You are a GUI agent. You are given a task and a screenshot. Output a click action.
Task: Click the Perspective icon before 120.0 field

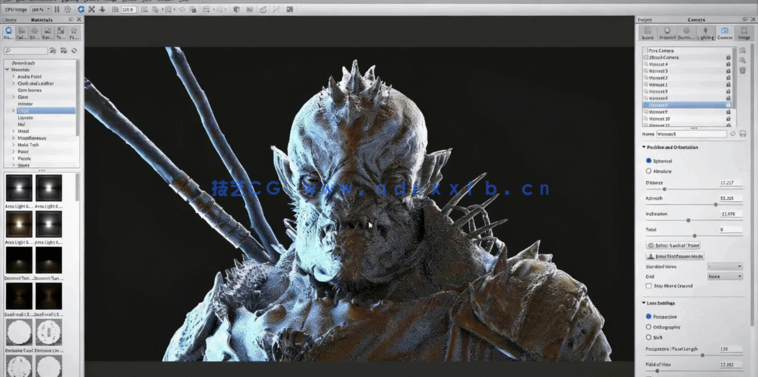point(115,9)
